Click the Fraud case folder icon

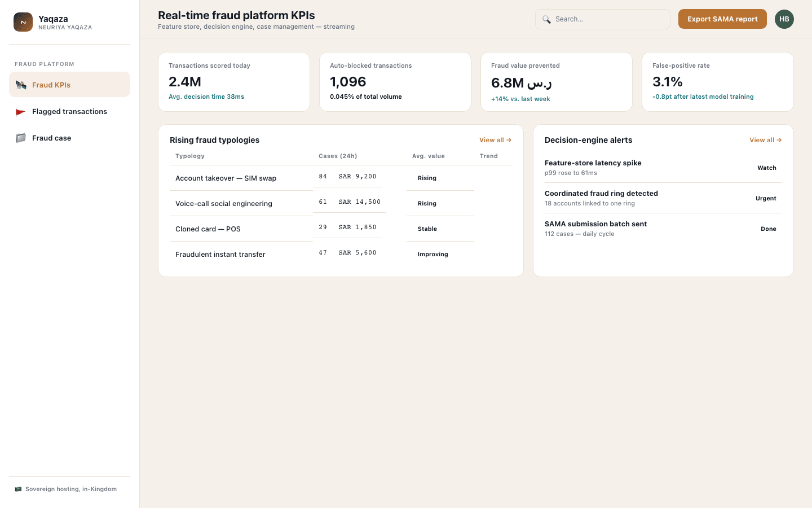pyautogui.click(x=21, y=138)
